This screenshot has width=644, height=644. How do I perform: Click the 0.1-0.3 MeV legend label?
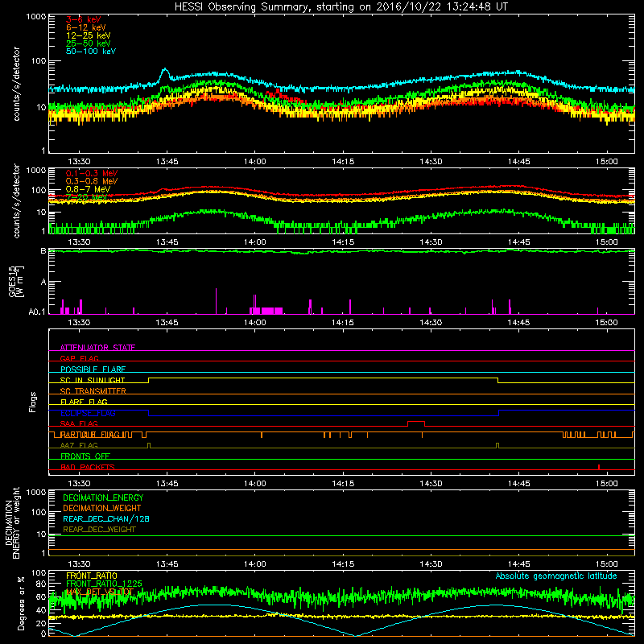[x=92, y=173]
